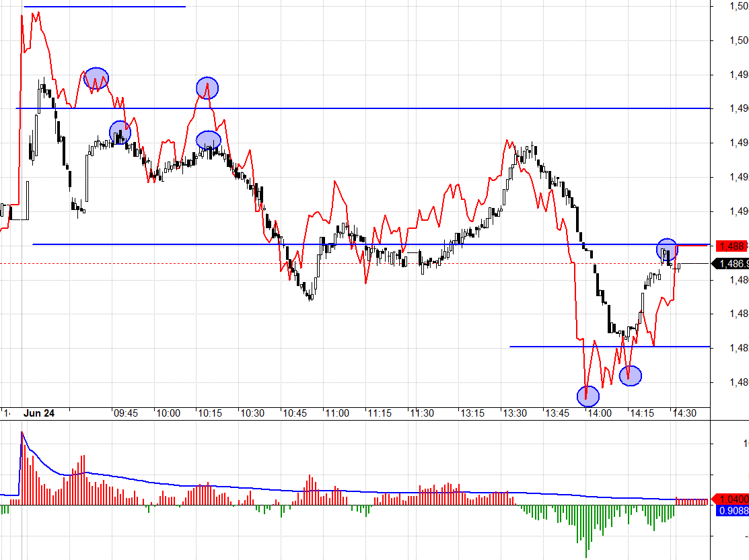Click blue circle at red line's lowest trough
The height and width of the screenshot is (560, 749).
coord(588,396)
